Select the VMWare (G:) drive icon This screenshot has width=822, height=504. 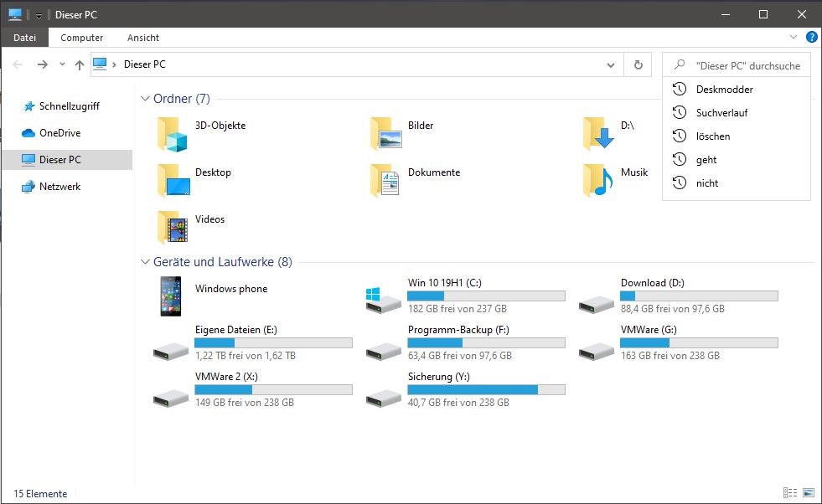[596, 351]
